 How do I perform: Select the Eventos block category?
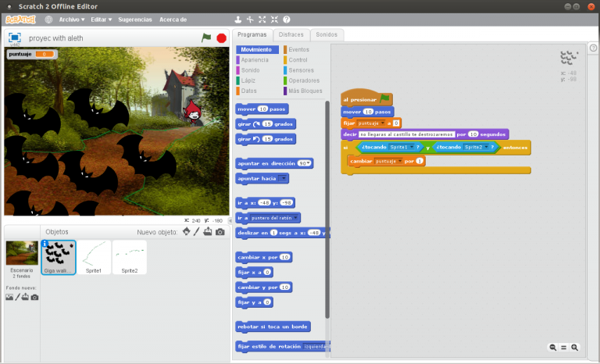[297, 49]
